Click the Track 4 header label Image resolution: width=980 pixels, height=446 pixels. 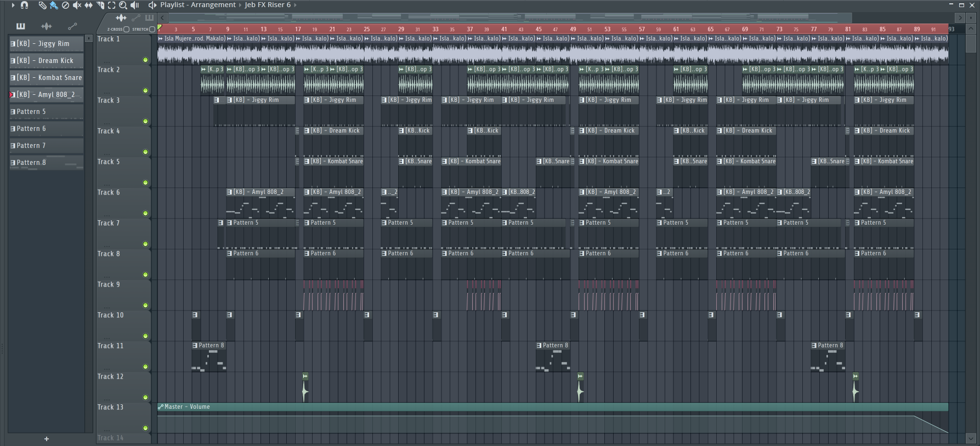(x=109, y=131)
